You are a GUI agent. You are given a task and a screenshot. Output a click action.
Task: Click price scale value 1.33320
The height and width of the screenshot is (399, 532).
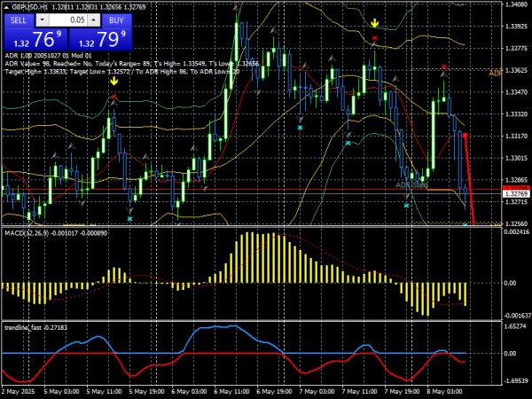click(516, 114)
